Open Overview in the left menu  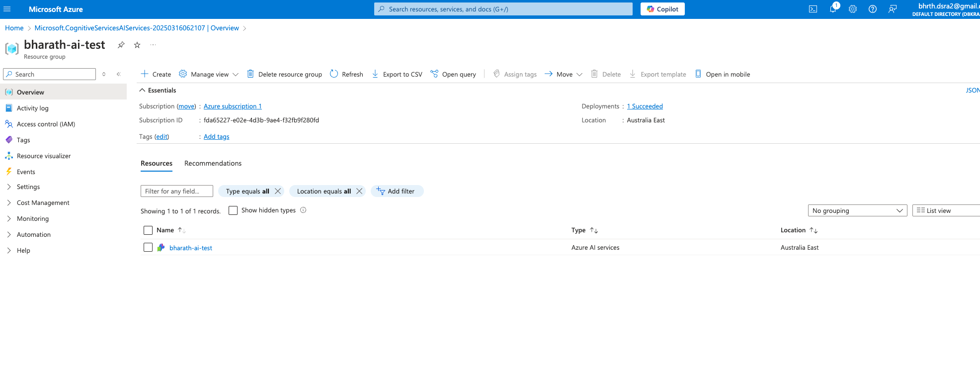(x=64, y=92)
